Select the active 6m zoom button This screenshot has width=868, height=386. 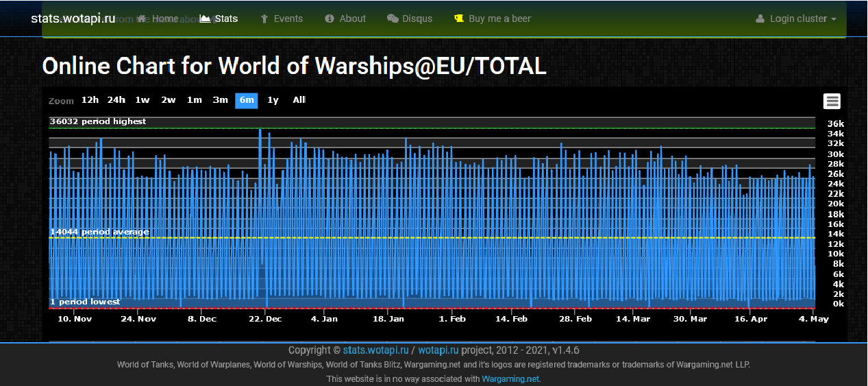click(247, 100)
